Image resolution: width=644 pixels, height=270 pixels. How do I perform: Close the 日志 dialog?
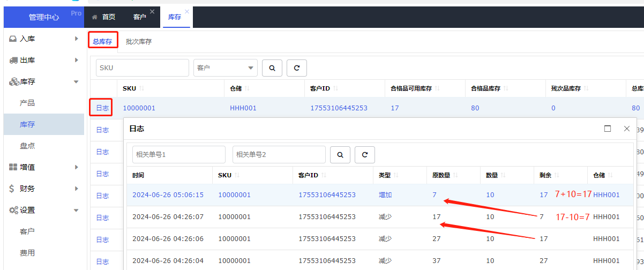pos(627,129)
